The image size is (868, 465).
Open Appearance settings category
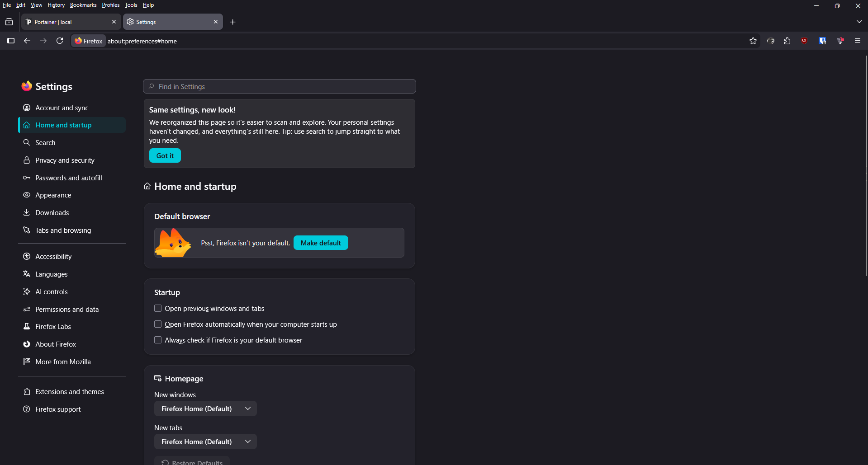tap(72, 195)
